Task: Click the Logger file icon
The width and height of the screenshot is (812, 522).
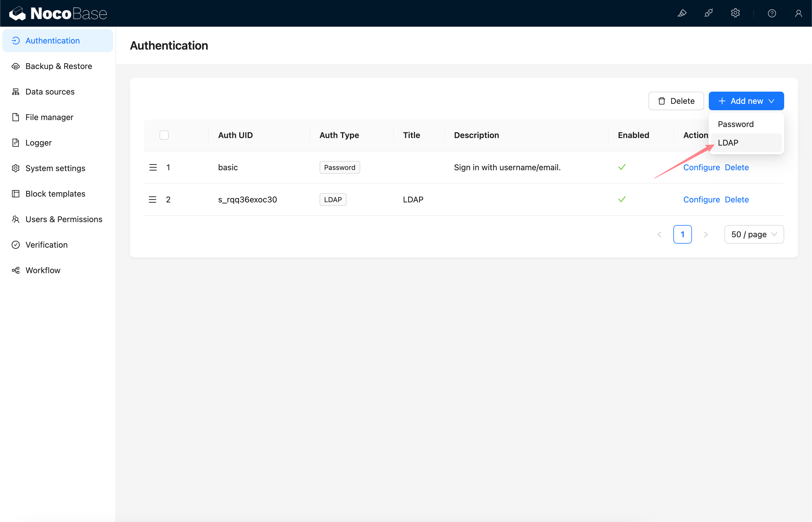Action: (16, 143)
